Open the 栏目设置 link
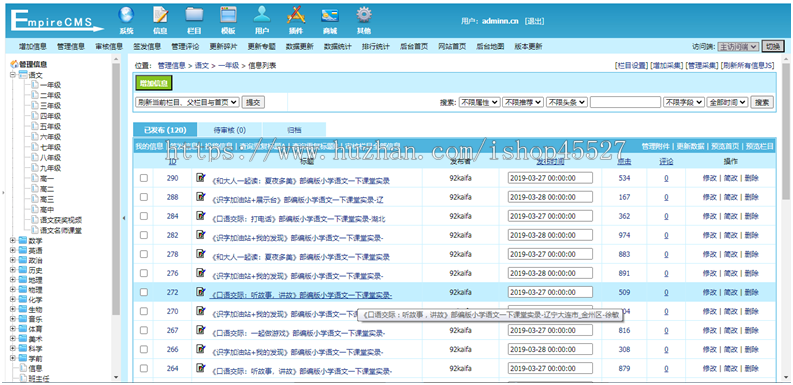 coord(631,66)
